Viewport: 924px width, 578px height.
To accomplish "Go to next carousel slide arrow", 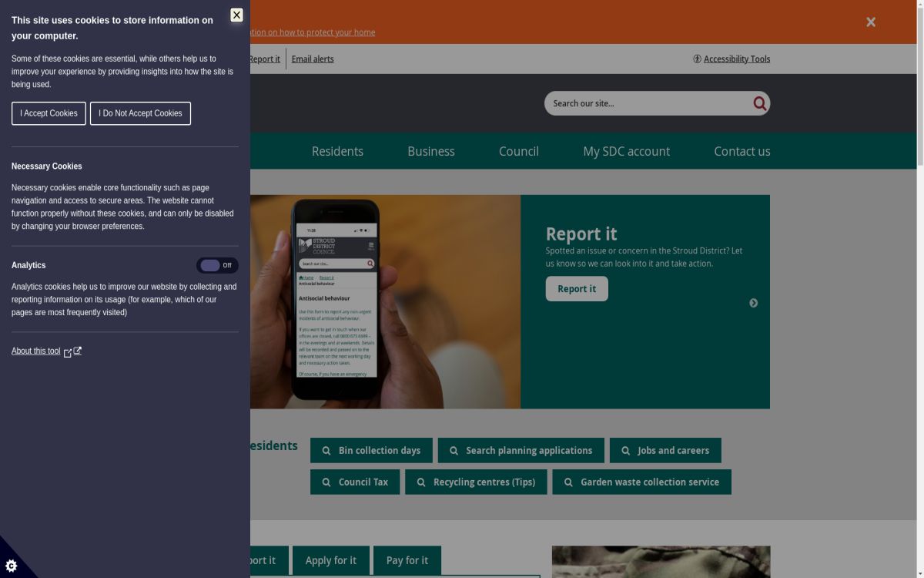I will pos(753,303).
